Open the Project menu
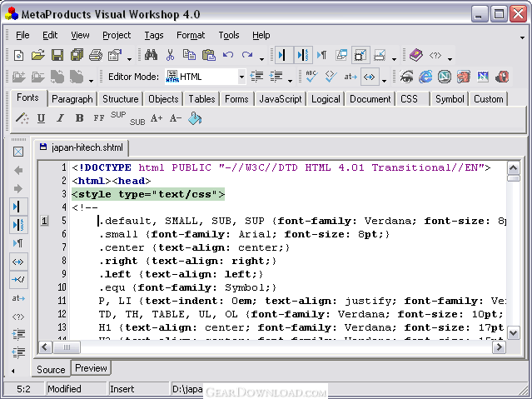The width and height of the screenshot is (532, 399). click(x=117, y=35)
